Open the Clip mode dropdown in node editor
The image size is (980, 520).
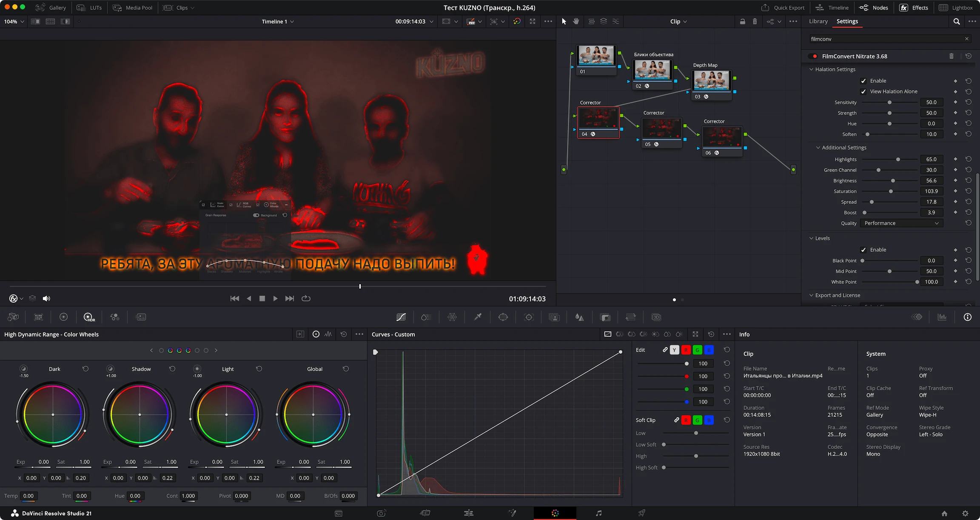click(x=678, y=21)
